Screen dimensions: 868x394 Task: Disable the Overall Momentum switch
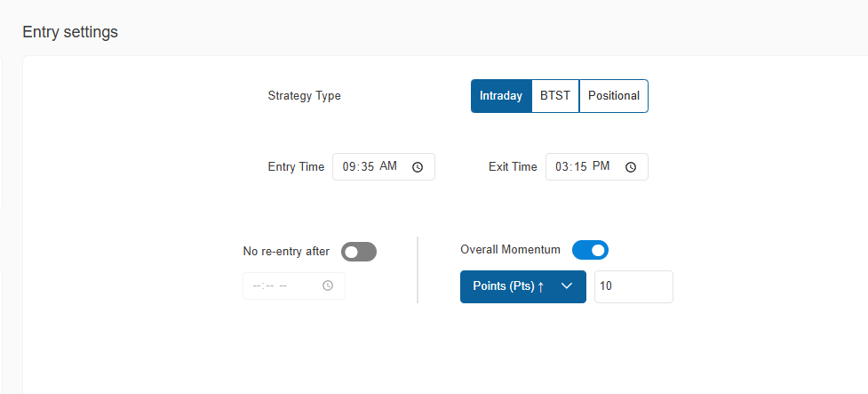coord(590,250)
